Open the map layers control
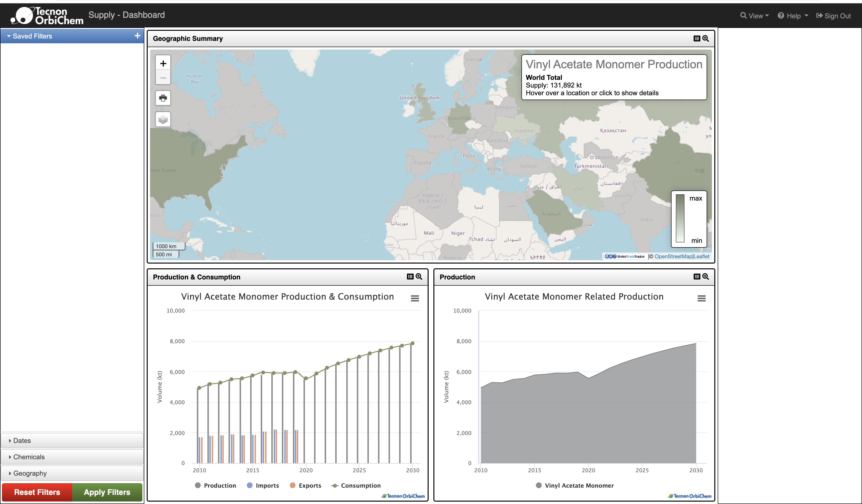 163,119
